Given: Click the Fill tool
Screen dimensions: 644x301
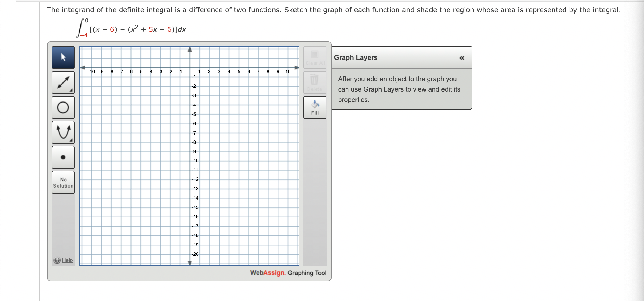Looking at the screenshot, I should [315, 107].
